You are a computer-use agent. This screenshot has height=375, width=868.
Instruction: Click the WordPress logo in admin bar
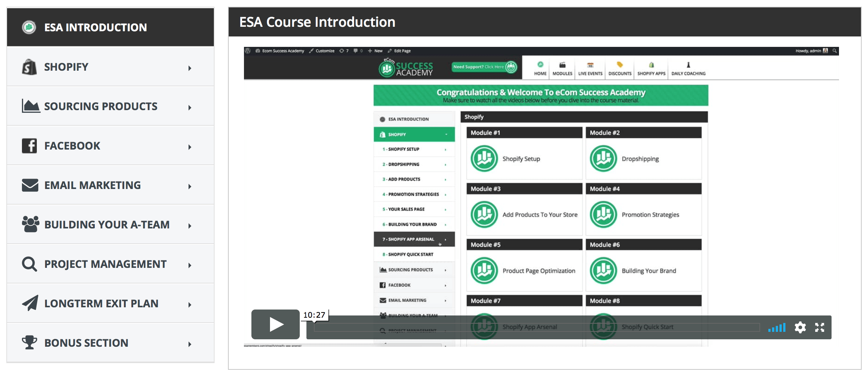[248, 51]
